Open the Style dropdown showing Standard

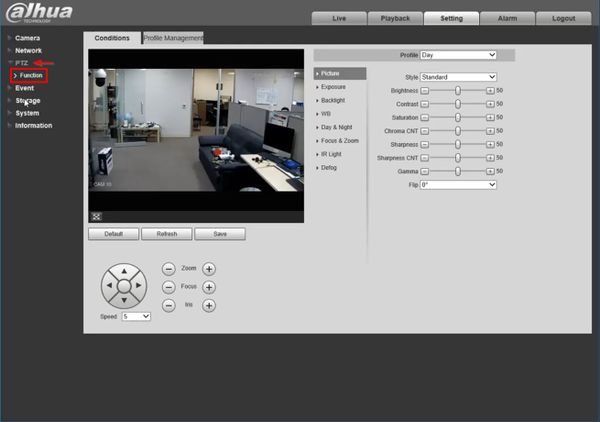pyautogui.click(x=458, y=77)
